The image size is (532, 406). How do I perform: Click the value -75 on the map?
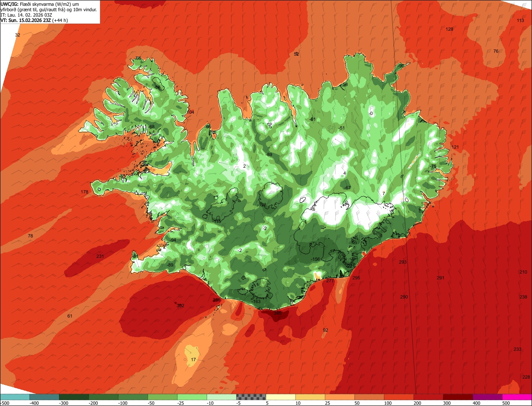pyautogui.click(x=433, y=166)
